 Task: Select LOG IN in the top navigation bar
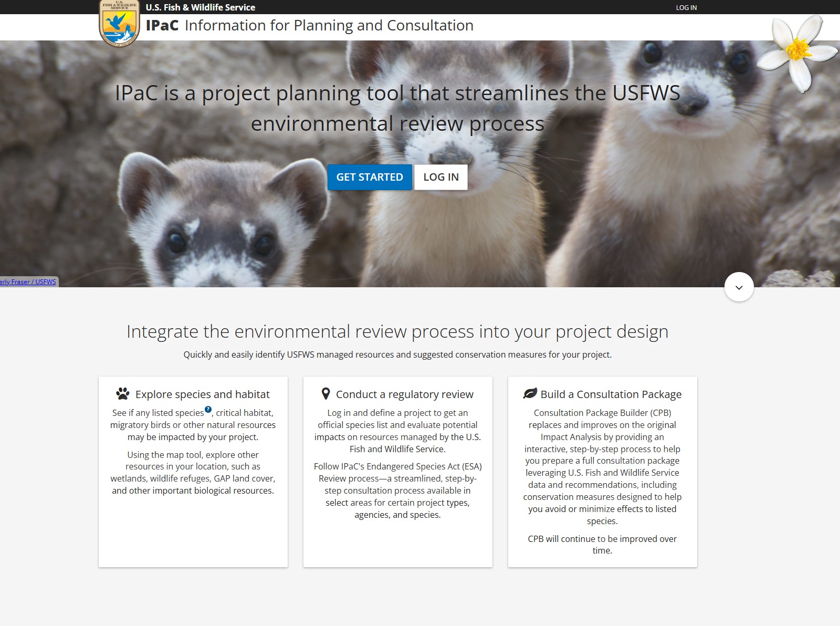pos(686,7)
